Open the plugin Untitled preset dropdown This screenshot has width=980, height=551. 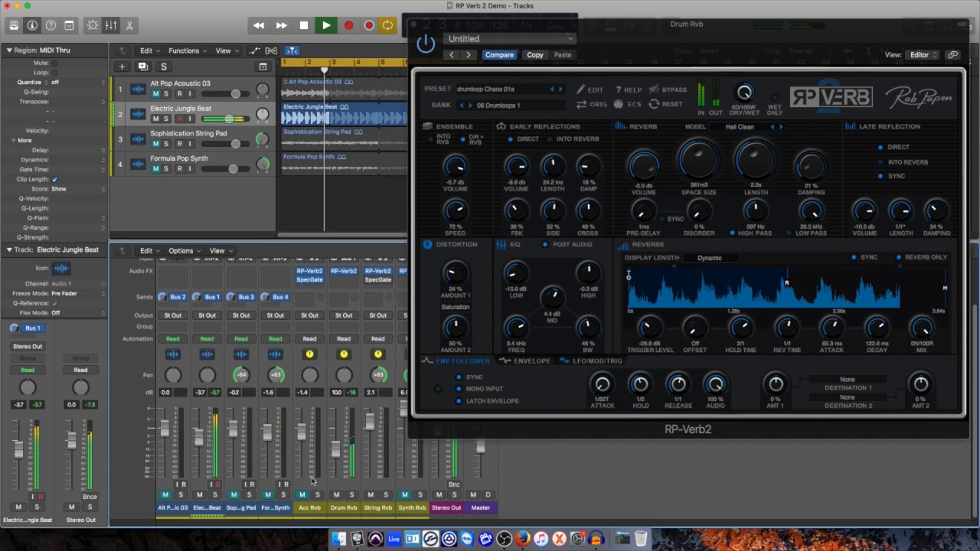pos(509,39)
